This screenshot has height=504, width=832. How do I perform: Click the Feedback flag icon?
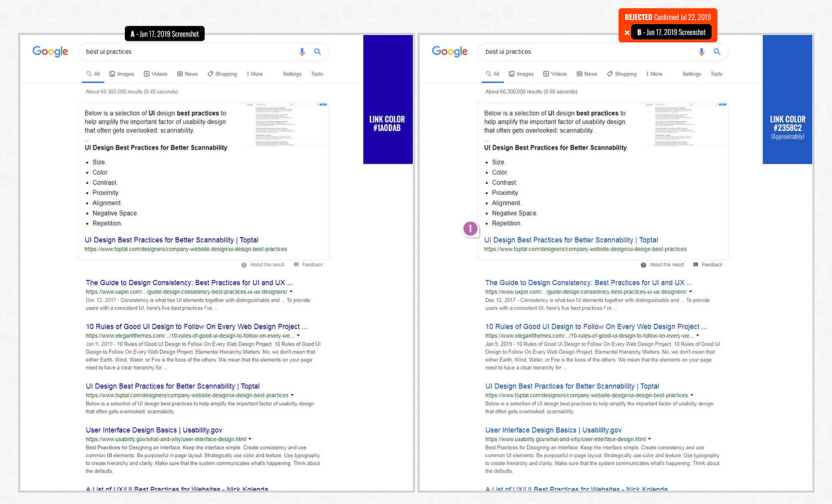click(x=296, y=264)
